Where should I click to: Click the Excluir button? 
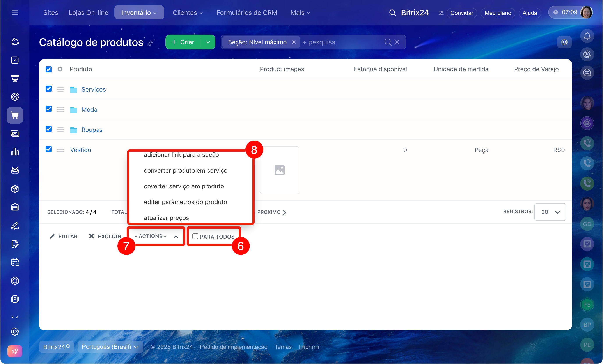click(105, 236)
